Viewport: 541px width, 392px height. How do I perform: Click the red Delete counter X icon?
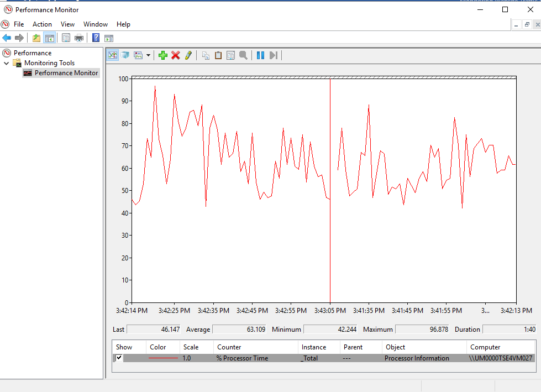[x=176, y=55]
